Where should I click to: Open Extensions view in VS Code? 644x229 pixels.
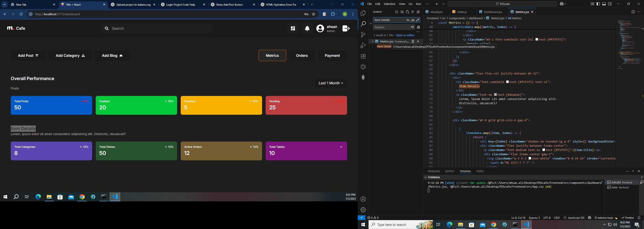[x=363, y=56]
